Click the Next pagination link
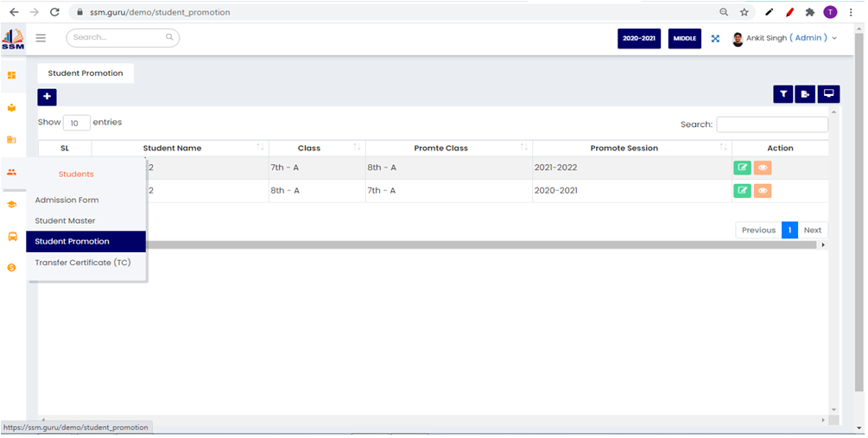The image size is (868, 438). [812, 230]
